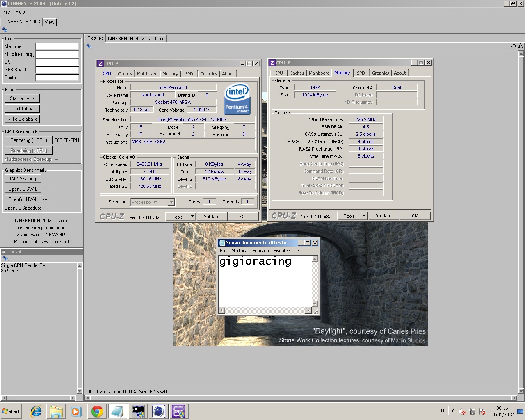Open Internet Explorer from the taskbar
This screenshot has width=525, height=420.
coord(36,411)
